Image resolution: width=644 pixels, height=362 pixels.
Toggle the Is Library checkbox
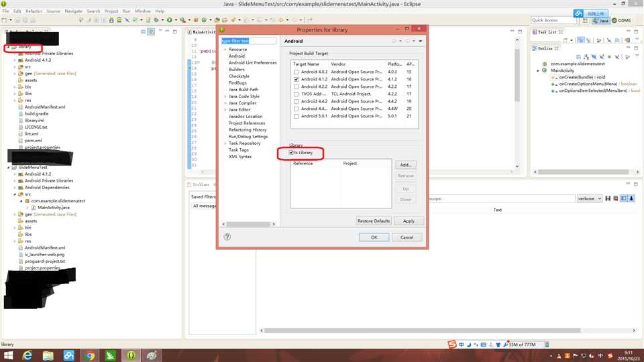[x=291, y=153]
